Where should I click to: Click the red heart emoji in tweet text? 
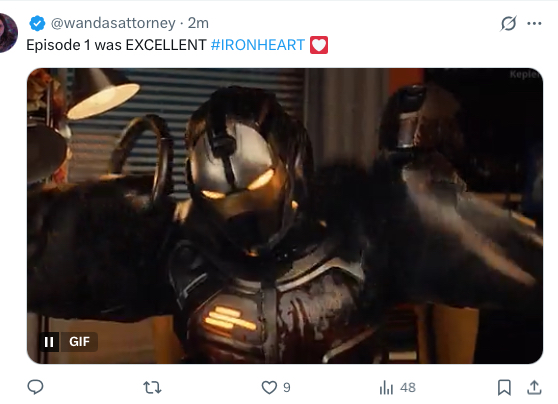coord(319,45)
